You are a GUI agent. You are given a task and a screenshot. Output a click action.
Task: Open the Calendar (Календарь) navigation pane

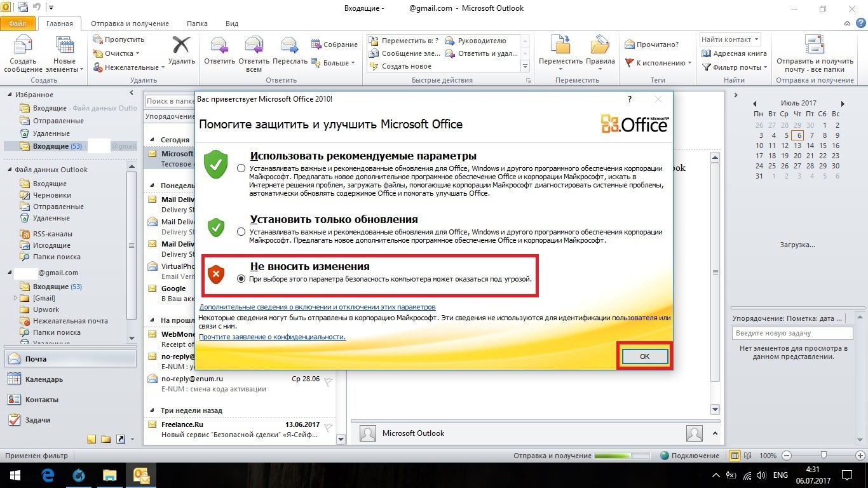(x=71, y=379)
